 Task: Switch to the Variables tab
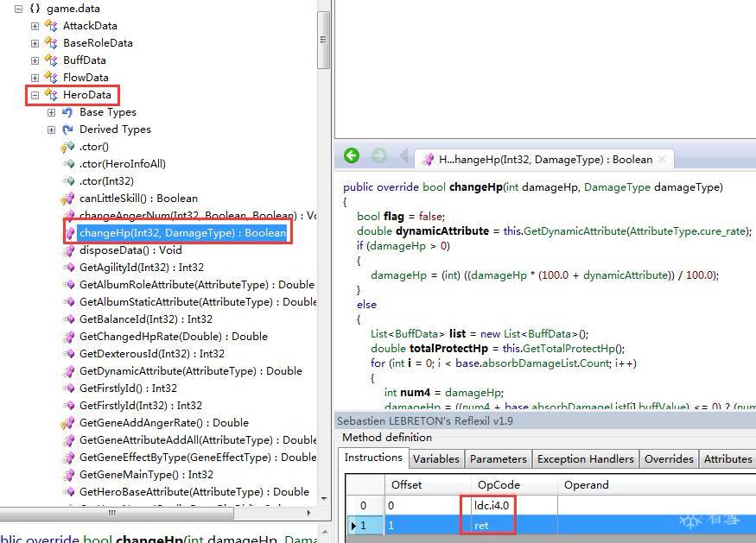point(436,458)
